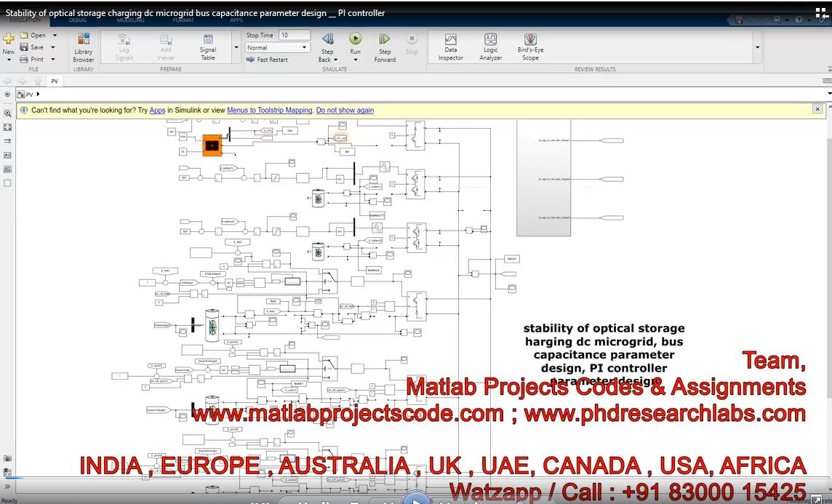This screenshot has height=504, width=832.
Task: Click the Apps link in the banner
Action: point(157,111)
